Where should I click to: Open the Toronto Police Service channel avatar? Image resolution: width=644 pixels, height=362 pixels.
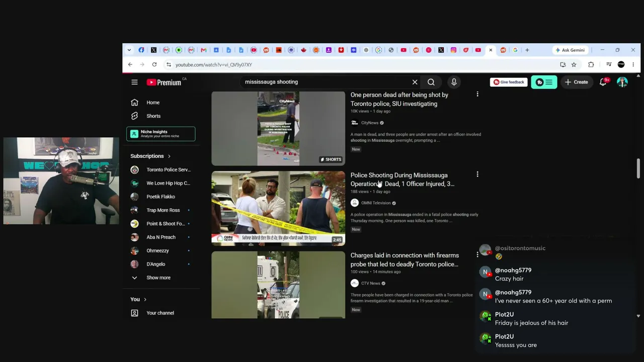134,170
